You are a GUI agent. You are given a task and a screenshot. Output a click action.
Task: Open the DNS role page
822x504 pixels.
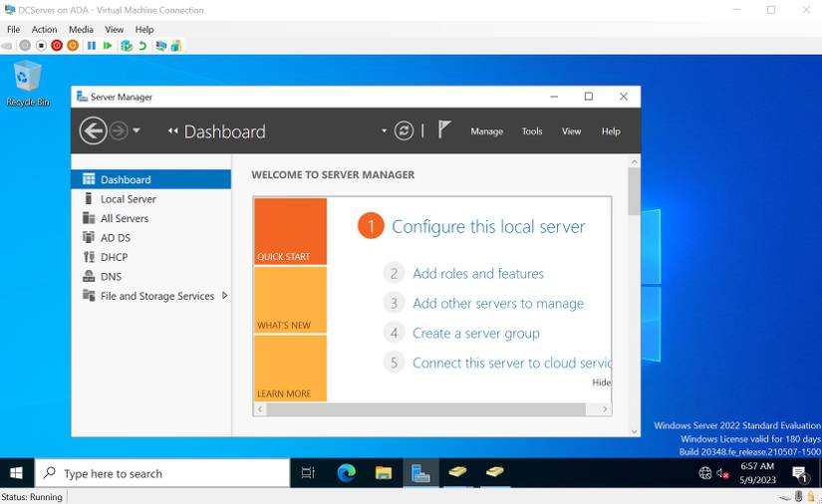pyautogui.click(x=151, y=277)
